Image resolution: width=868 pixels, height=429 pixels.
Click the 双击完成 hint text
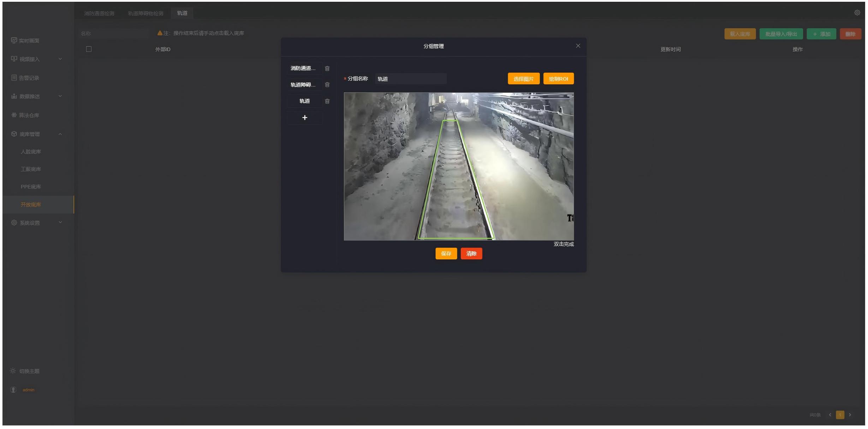pyautogui.click(x=564, y=244)
